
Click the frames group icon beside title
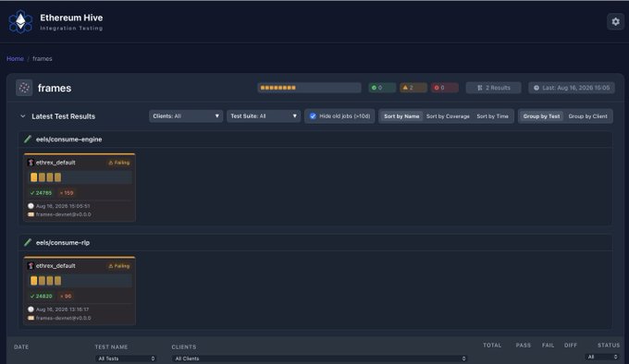pos(24,88)
